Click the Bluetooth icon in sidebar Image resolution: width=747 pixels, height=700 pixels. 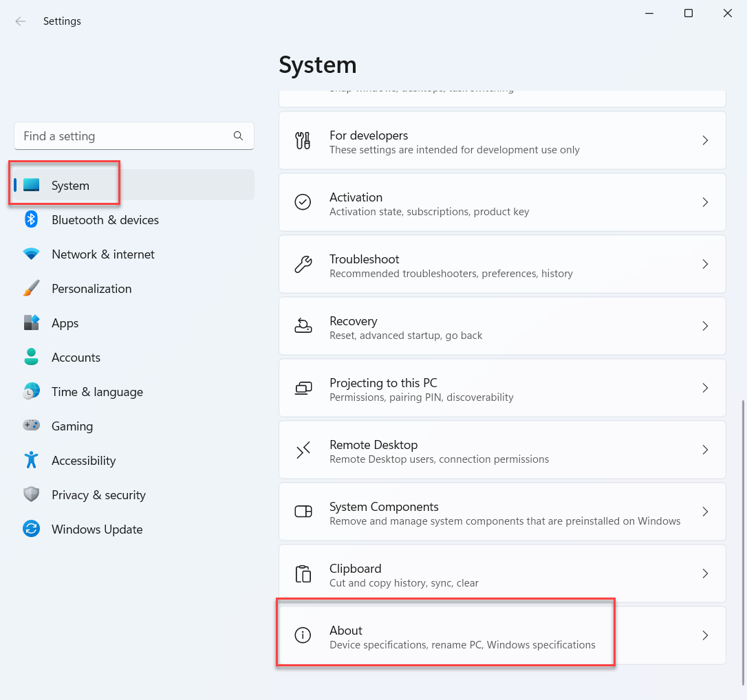(x=32, y=219)
